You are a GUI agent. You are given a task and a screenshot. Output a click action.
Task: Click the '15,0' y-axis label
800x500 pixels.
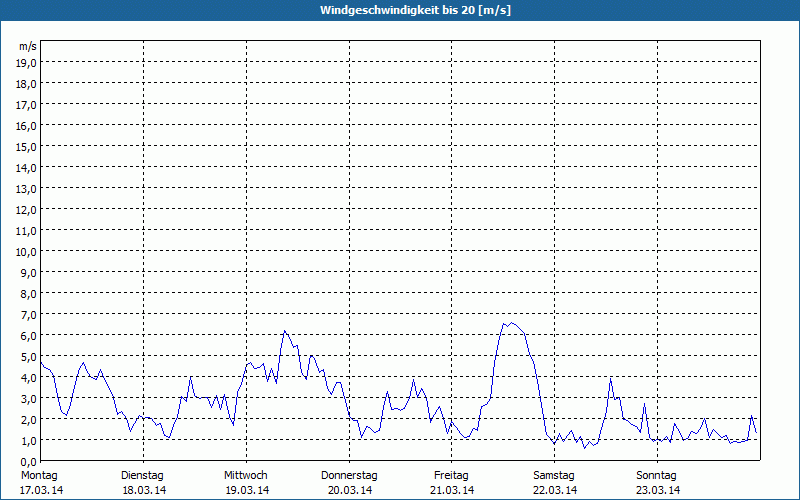point(26,147)
